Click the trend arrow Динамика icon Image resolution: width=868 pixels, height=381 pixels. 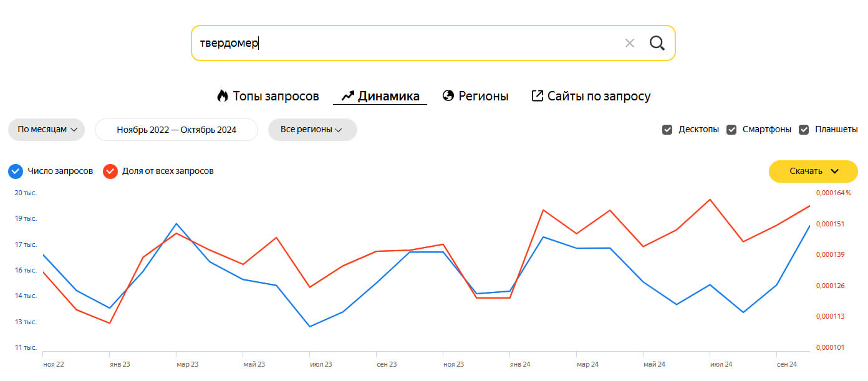point(347,96)
